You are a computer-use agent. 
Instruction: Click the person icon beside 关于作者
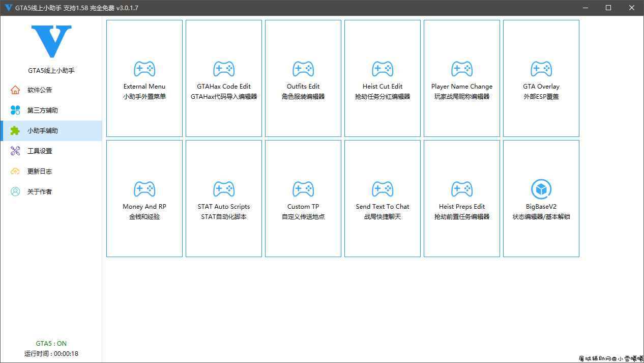(15, 192)
